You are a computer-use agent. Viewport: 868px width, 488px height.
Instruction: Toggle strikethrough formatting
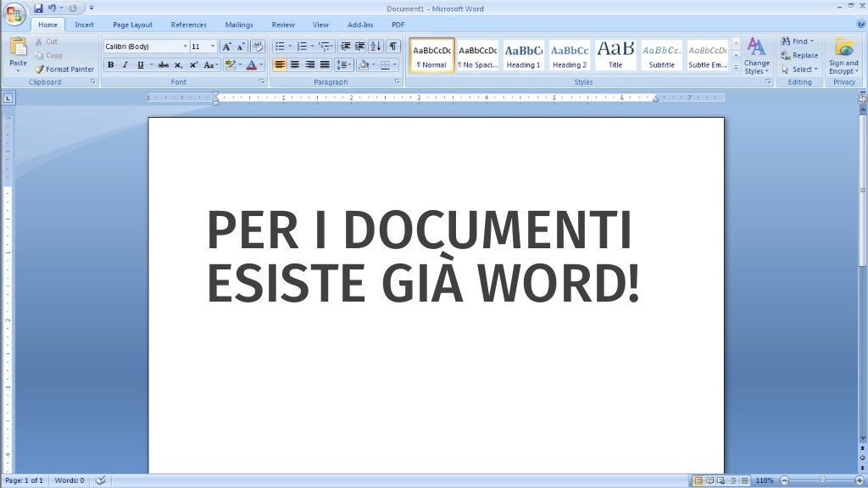coord(164,65)
